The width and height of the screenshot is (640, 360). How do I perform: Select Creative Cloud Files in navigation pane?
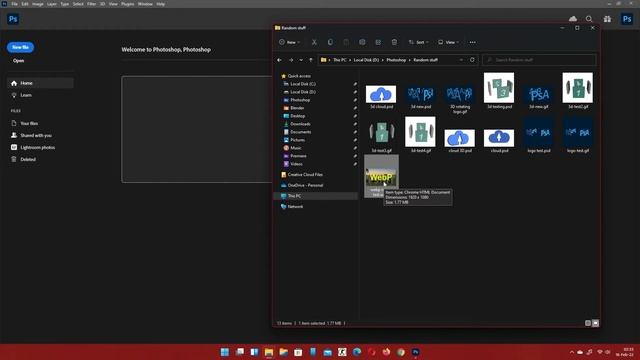[305, 174]
